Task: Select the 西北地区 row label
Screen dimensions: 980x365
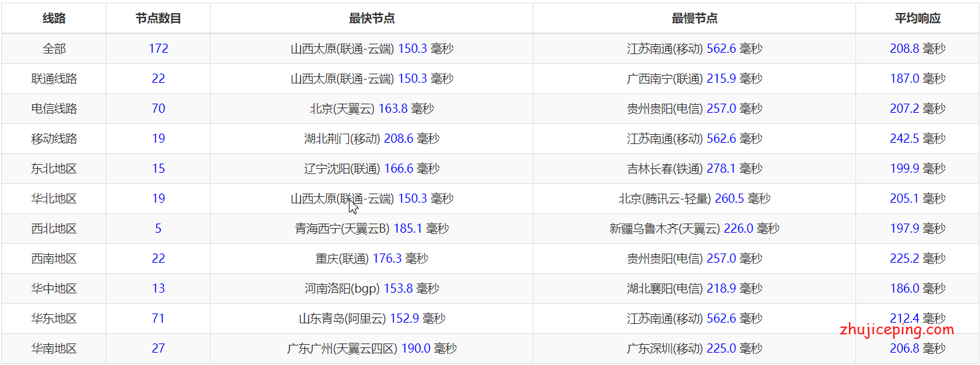Action: click(x=54, y=229)
